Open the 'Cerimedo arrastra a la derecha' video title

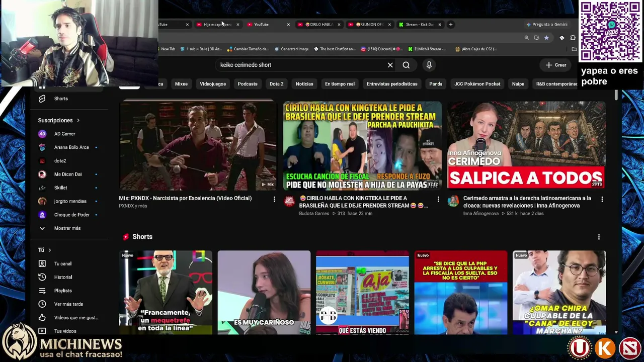527,202
